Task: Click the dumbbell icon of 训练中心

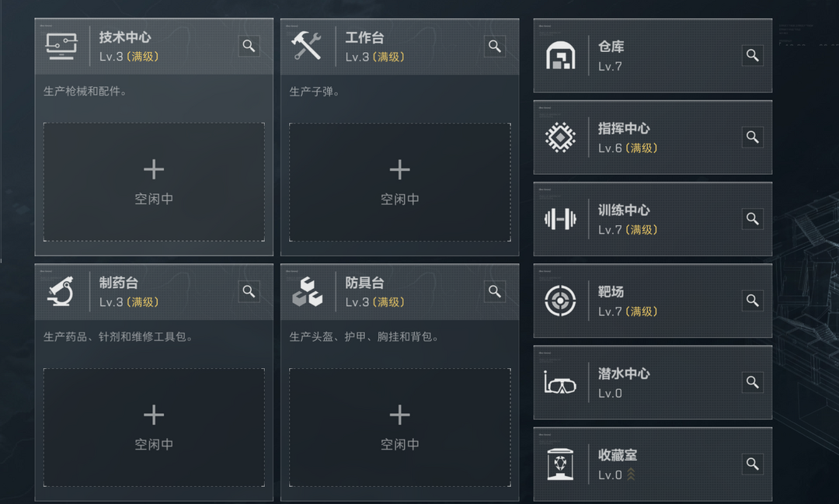Action: [560, 219]
